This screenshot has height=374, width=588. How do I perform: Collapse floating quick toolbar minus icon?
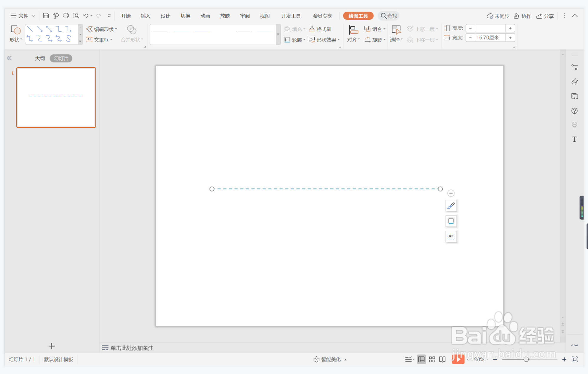point(451,193)
